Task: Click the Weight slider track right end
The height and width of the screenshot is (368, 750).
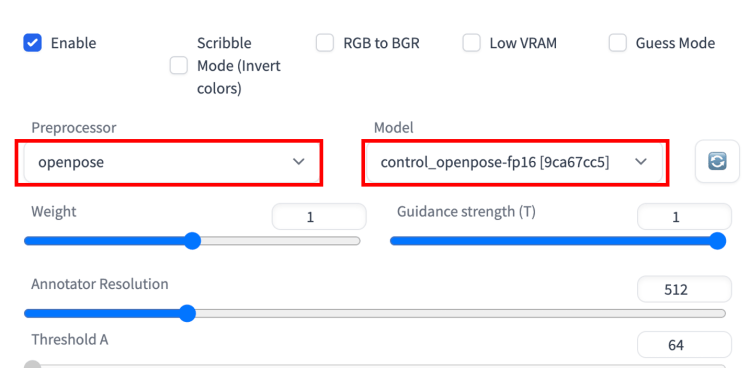Action: [x=355, y=241]
